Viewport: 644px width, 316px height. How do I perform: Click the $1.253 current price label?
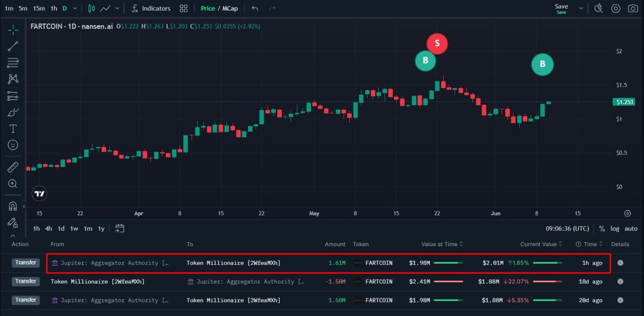(x=624, y=102)
